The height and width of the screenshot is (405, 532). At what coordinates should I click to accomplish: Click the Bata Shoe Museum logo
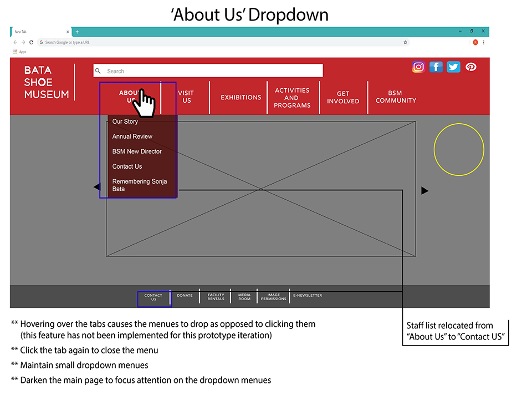point(47,82)
